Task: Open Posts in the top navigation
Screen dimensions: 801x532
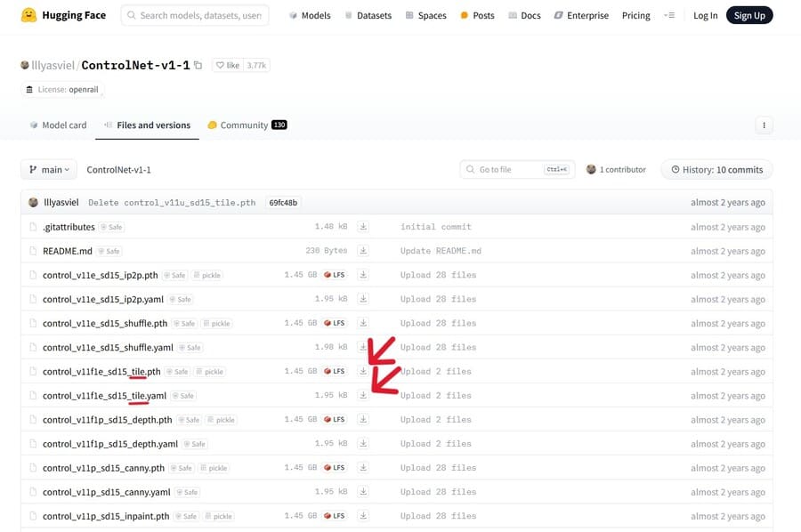Action: click(477, 15)
